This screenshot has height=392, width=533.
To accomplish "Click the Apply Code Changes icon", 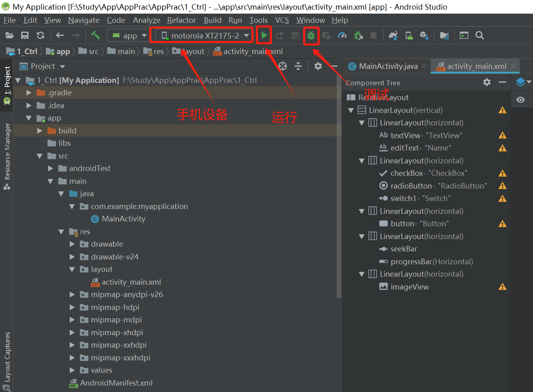I will click(296, 36).
